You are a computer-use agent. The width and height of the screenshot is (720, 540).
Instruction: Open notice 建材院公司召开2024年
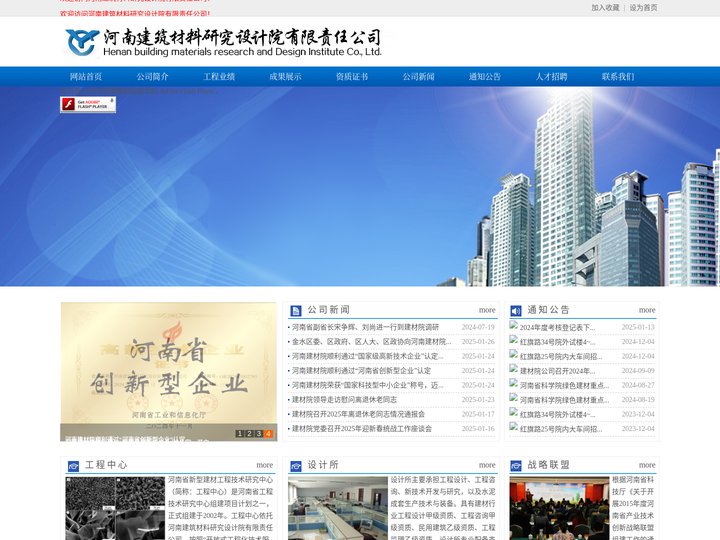pyautogui.click(x=557, y=371)
